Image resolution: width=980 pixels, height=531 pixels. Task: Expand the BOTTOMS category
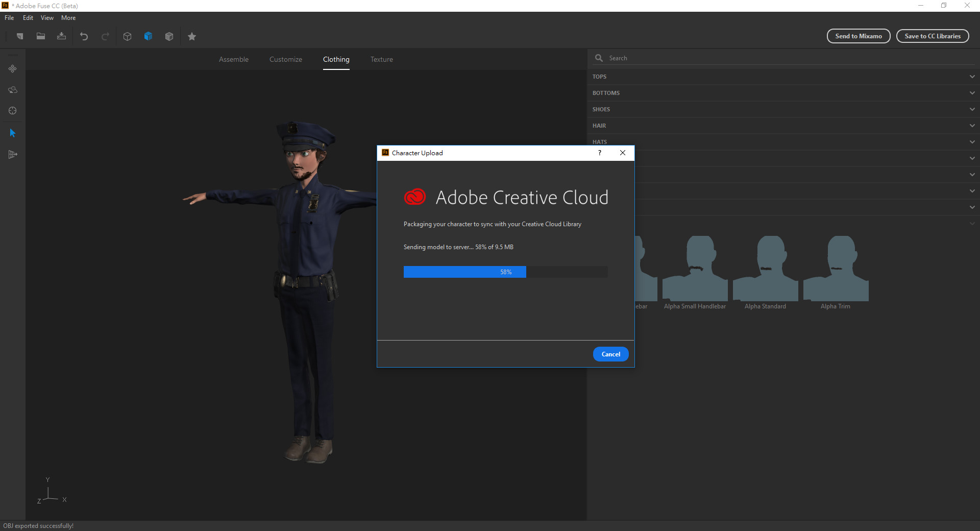click(x=783, y=93)
